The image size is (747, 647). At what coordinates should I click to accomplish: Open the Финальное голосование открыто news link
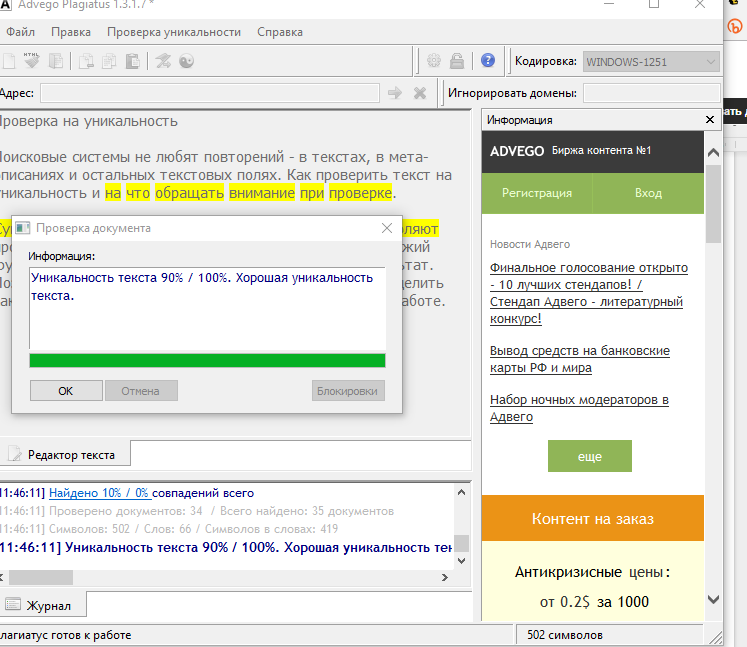(589, 293)
